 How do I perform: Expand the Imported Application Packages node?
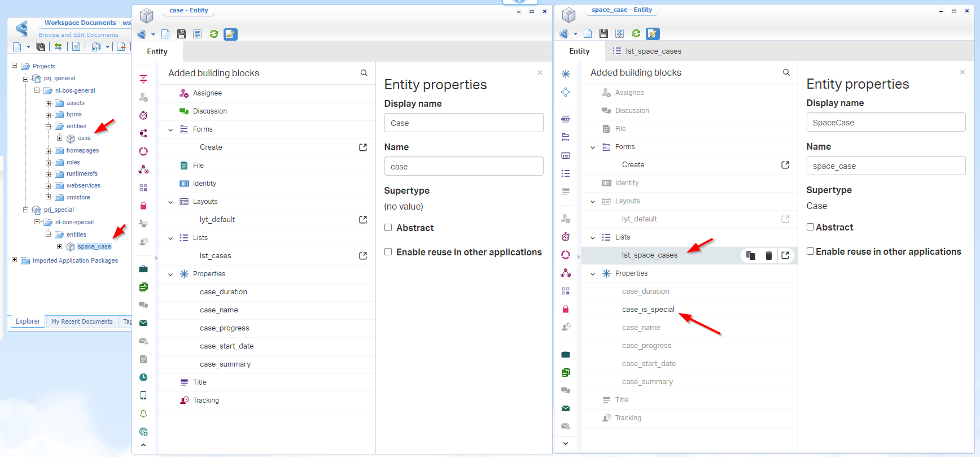pyautogui.click(x=15, y=260)
